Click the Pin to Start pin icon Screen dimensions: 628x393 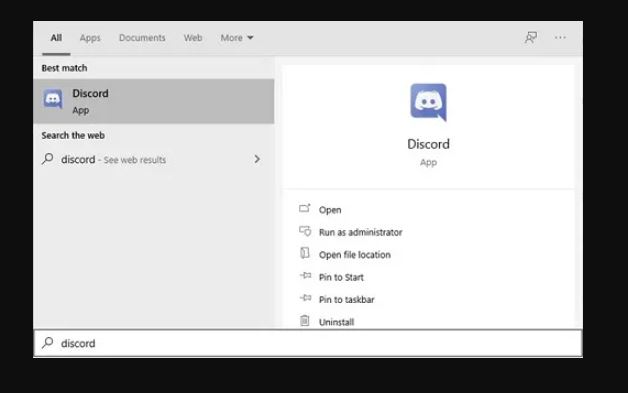305,276
